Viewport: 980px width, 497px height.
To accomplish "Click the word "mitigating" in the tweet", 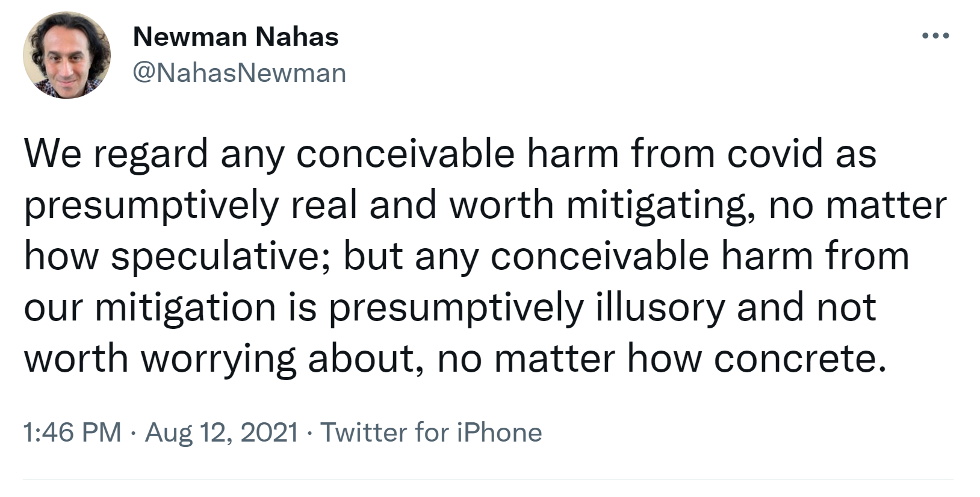I will pos(661,205).
